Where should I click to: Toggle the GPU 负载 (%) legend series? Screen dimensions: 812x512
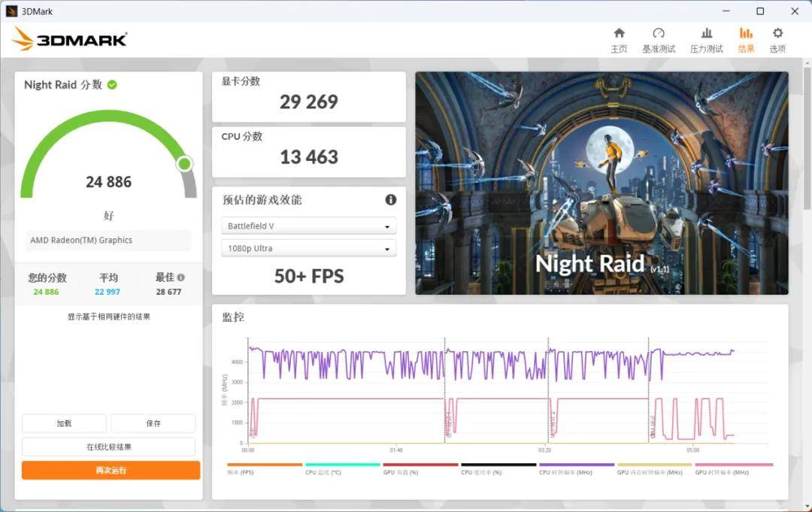420,469
